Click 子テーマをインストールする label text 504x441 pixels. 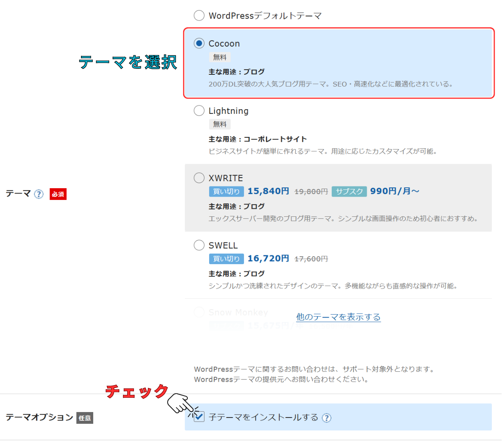tap(263, 417)
